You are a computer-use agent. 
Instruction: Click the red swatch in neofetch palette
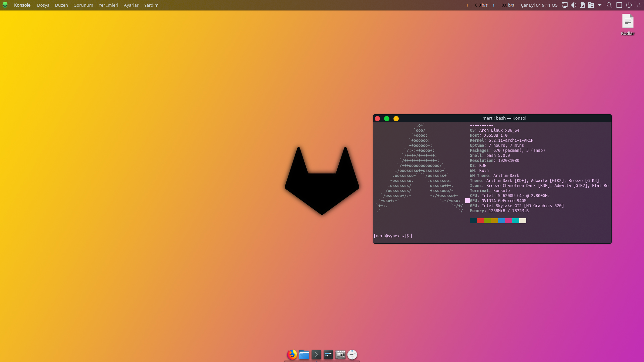tap(480, 221)
